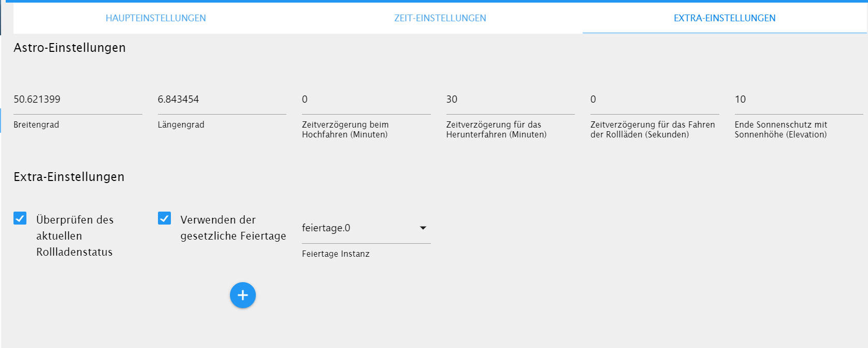
Task: Click the Rollläden Sekunden delay field
Action: pos(655,100)
